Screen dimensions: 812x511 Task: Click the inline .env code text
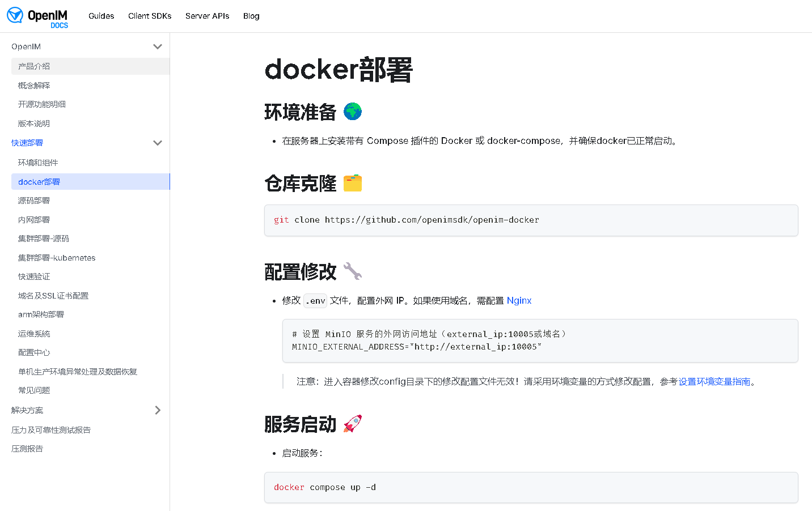(315, 301)
